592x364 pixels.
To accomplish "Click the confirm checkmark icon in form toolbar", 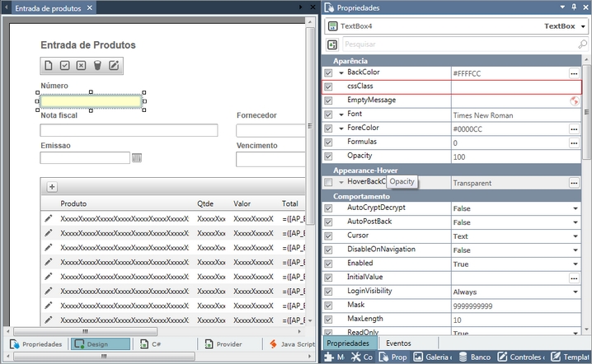I will [x=65, y=65].
